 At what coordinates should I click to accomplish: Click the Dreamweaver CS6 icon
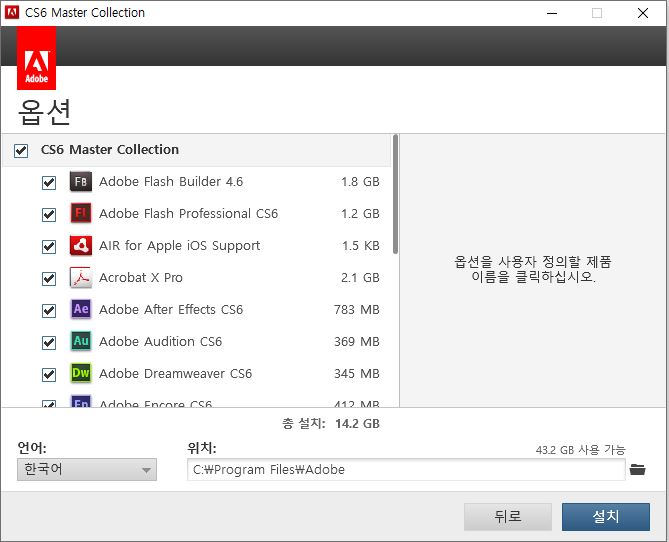(x=81, y=373)
